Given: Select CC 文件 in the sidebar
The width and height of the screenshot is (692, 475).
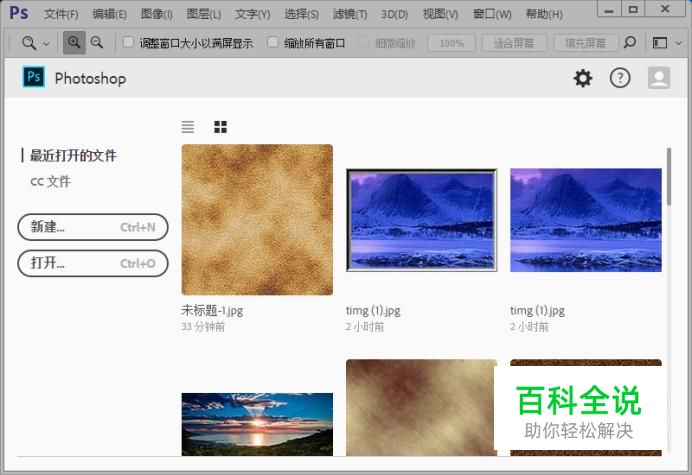Looking at the screenshot, I should pyautogui.click(x=50, y=181).
